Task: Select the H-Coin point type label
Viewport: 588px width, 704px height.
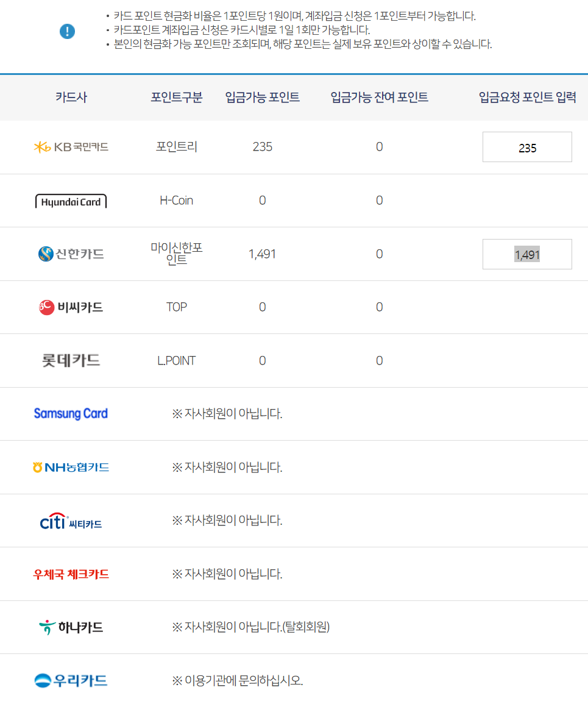Action: (175, 200)
